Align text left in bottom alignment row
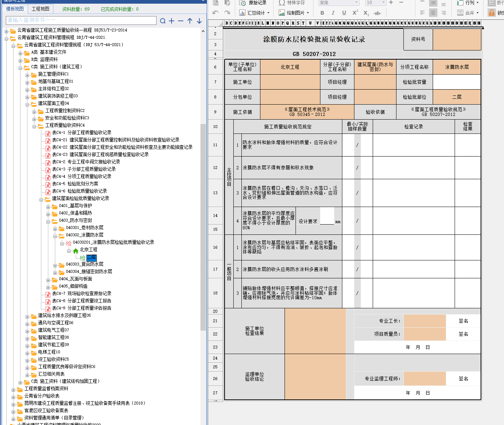Viewport: 504px width, 425px height. pyautogui.click(x=422, y=13)
